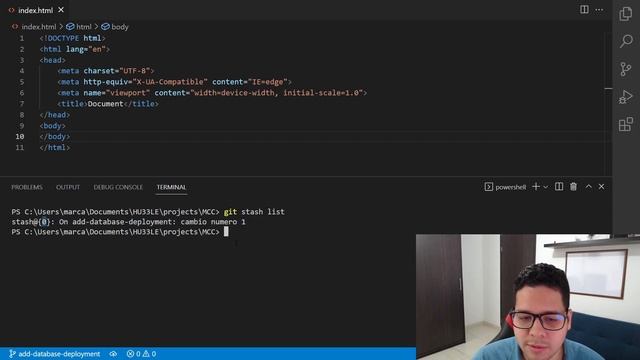Kill terminal with the trash icon

(x=573, y=187)
